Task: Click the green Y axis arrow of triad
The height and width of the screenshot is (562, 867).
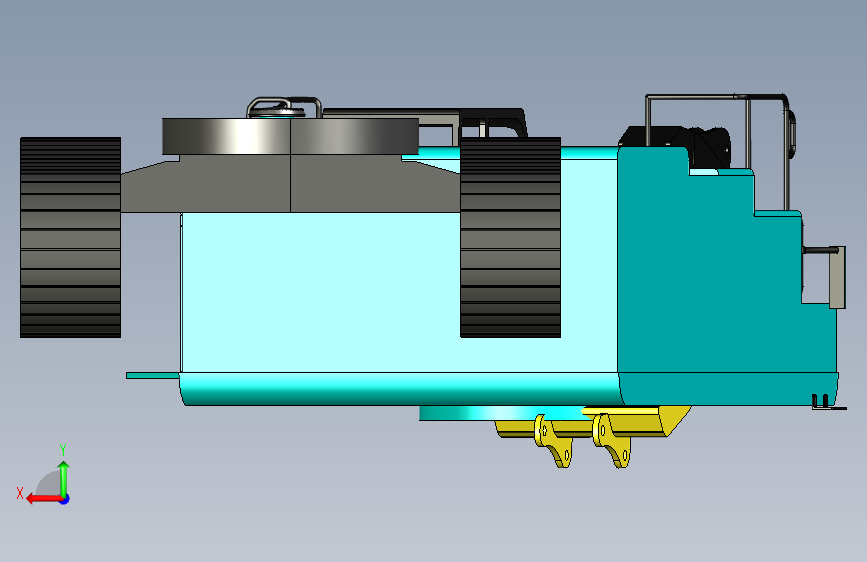Action: pos(64,478)
